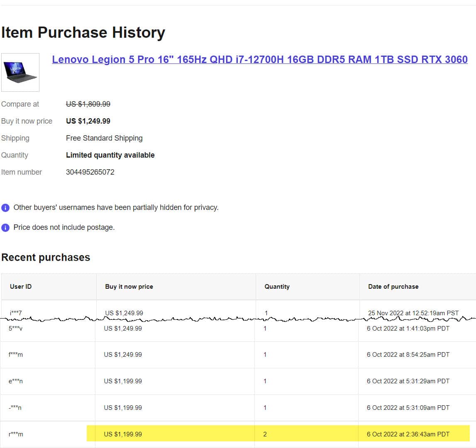
Task: Click the 6 Oct 2022 5:31:09am PDT date
Action: pyautogui.click(x=408, y=408)
